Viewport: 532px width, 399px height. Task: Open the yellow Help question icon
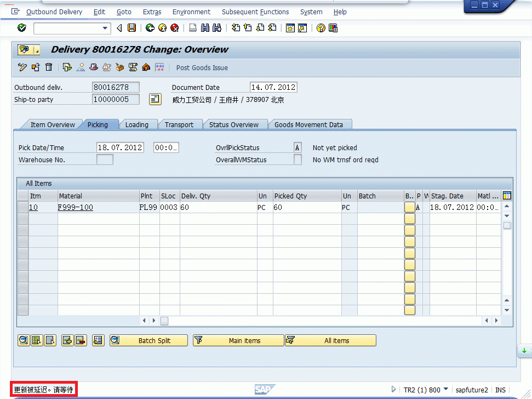(x=321, y=28)
